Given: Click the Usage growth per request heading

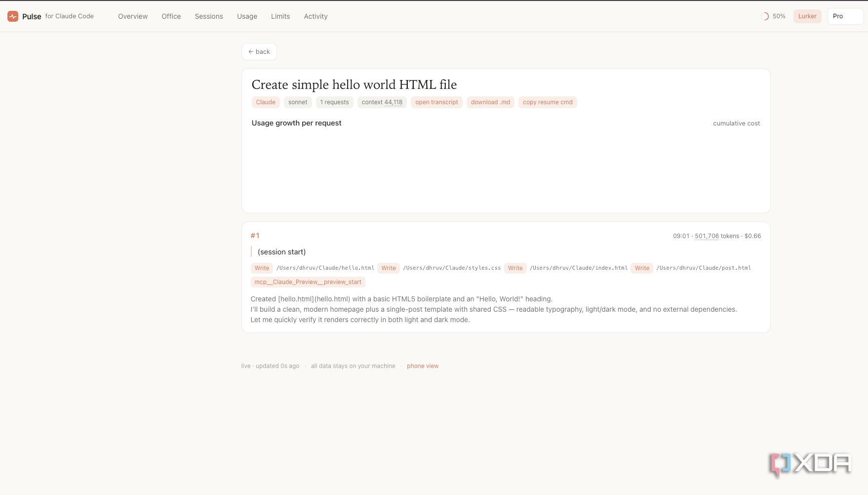Looking at the screenshot, I should coord(296,123).
